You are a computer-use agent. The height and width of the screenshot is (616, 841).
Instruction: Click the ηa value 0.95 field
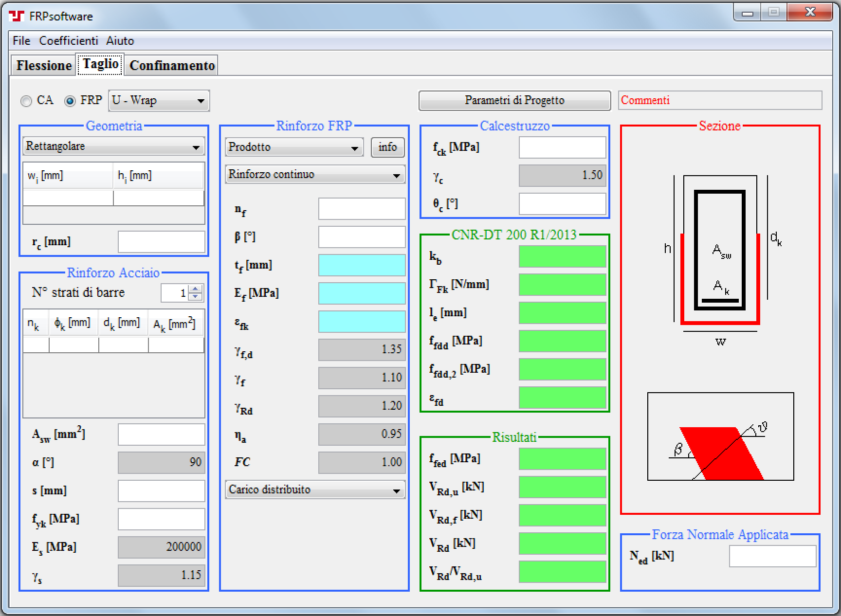pyautogui.click(x=362, y=435)
